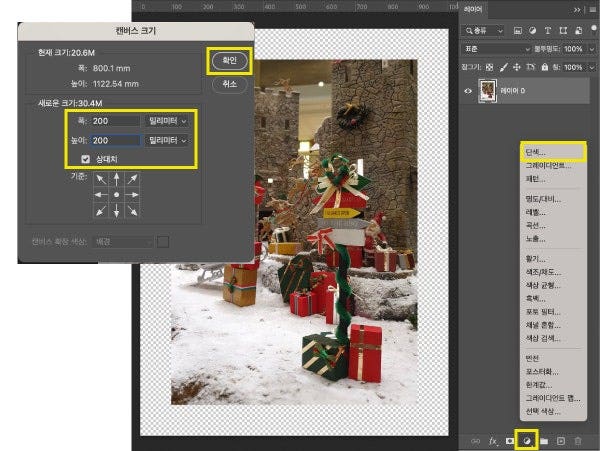The image size is (600, 451).
Task: Expand the 칠 fill slider arrow
Action: tap(592, 67)
